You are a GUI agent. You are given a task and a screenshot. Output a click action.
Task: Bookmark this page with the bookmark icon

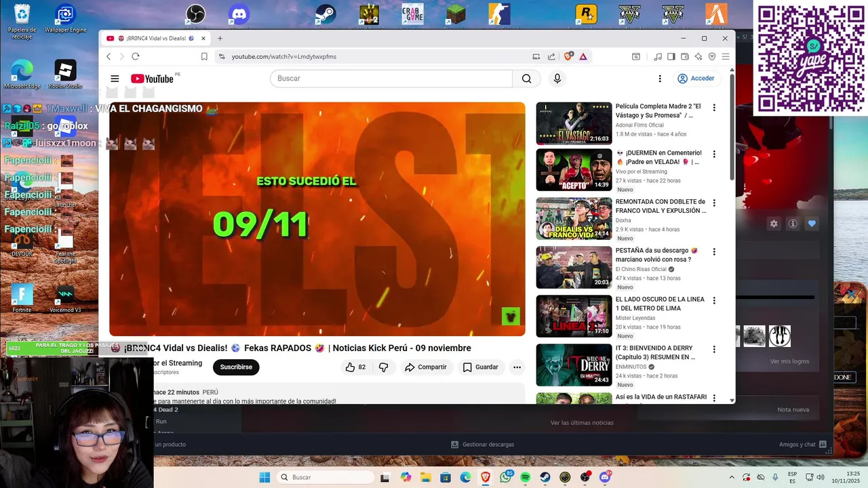click(x=204, y=57)
